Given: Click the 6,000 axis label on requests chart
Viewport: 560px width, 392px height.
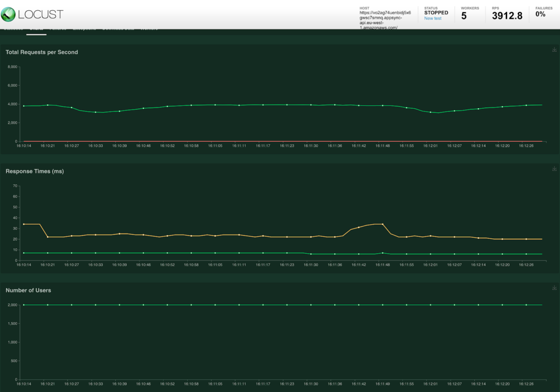Looking at the screenshot, I should pos(12,85).
